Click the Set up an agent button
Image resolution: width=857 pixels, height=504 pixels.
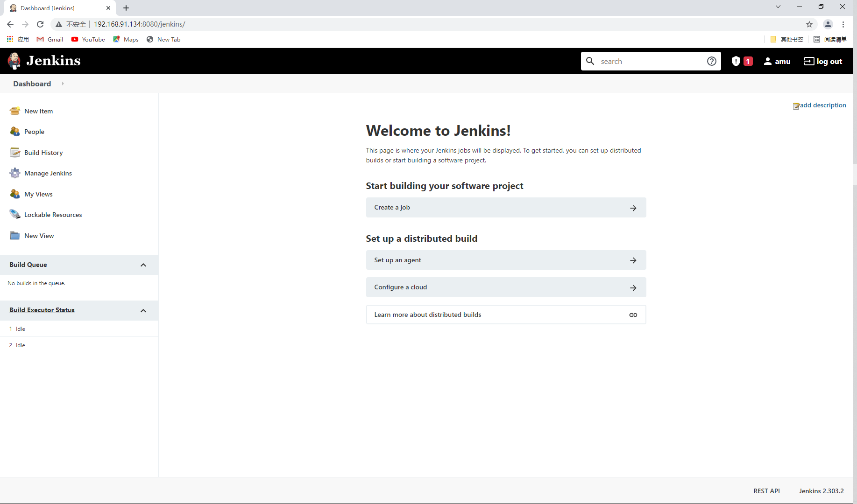pyautogui.click(x=506, y=260)
